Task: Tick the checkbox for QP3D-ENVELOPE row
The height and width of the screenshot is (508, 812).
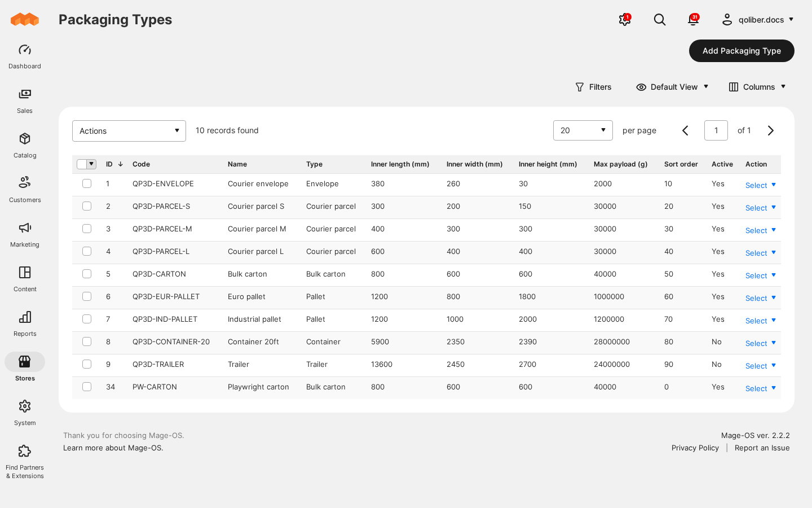Action: [x=87, y=183]
